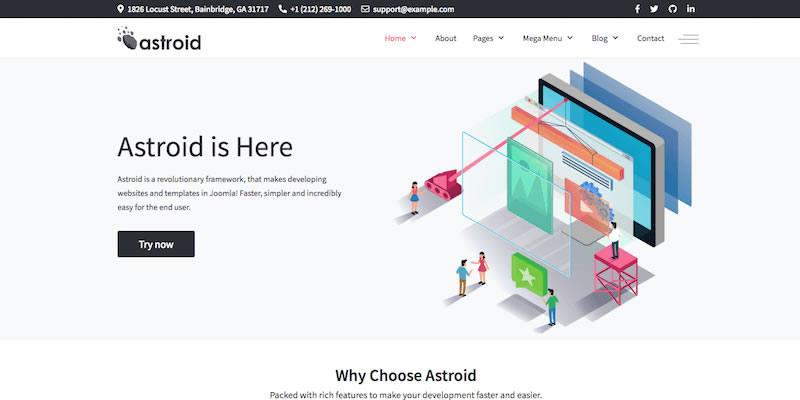The height and width of the screenshot is (400, 800).
Task: Open the Twitter social icon
Action: (x=654, y=9)
